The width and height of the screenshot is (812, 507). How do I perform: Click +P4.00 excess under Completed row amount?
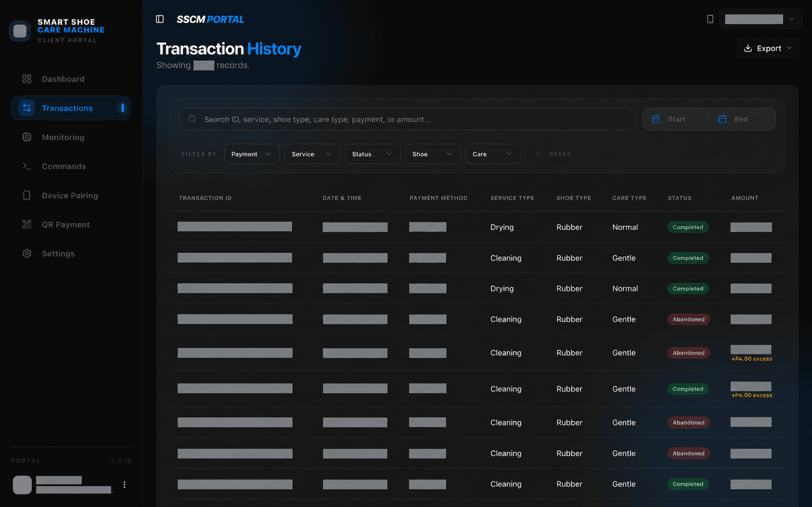pyautogui.click(x=752, y=395)
